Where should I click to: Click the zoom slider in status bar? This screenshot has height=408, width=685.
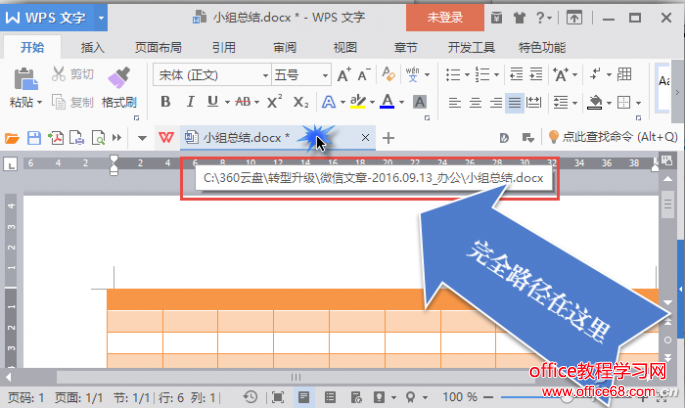point(567,397)
